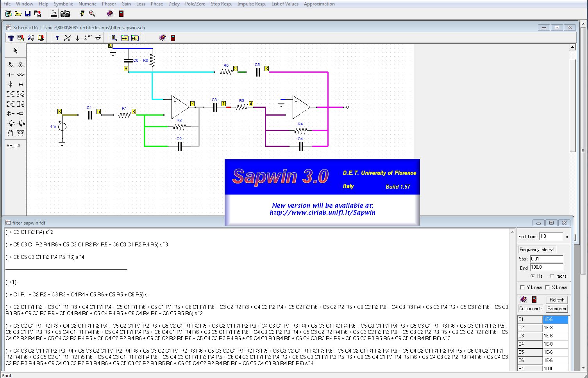Open the Step Resp. menu
The width and height of the screenshot is (588, 378).
[x=221, y=4]
